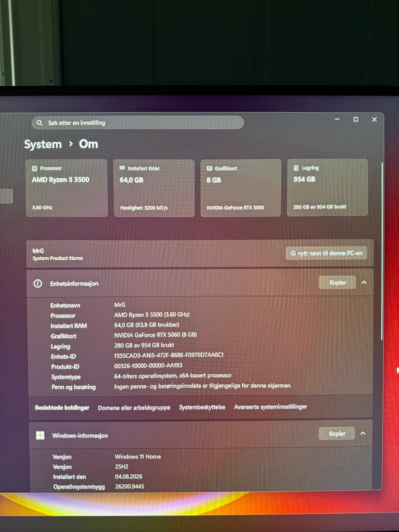Image resolution: width=399 pixels, height=532 pixels.
Task: Select the '280 GB av 954 GB brukt' row value
Action: pos(144,345)
